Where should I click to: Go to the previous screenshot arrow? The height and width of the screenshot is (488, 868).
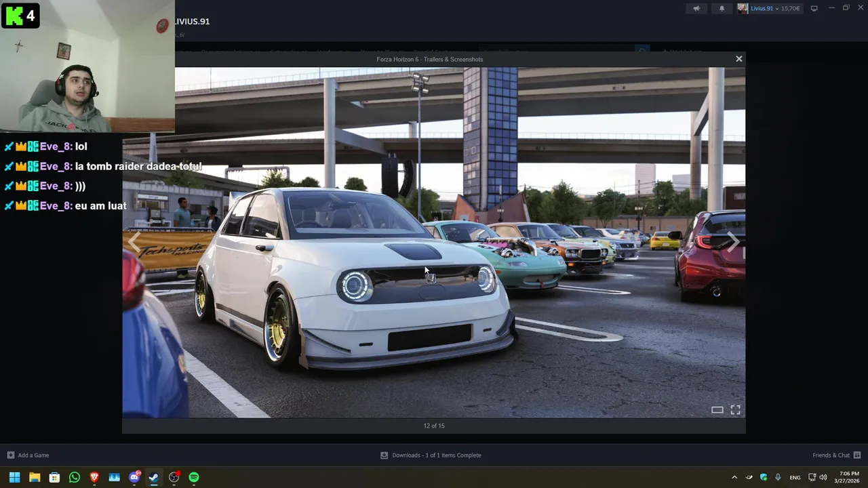[134, 243]
